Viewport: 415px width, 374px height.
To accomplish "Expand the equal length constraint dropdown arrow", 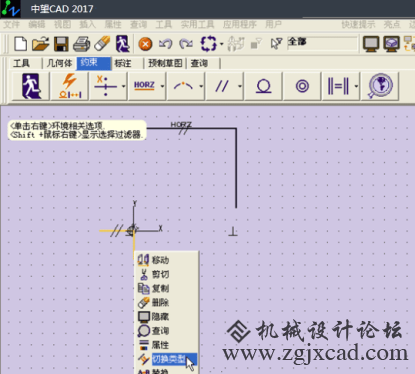I will [356, 86].
